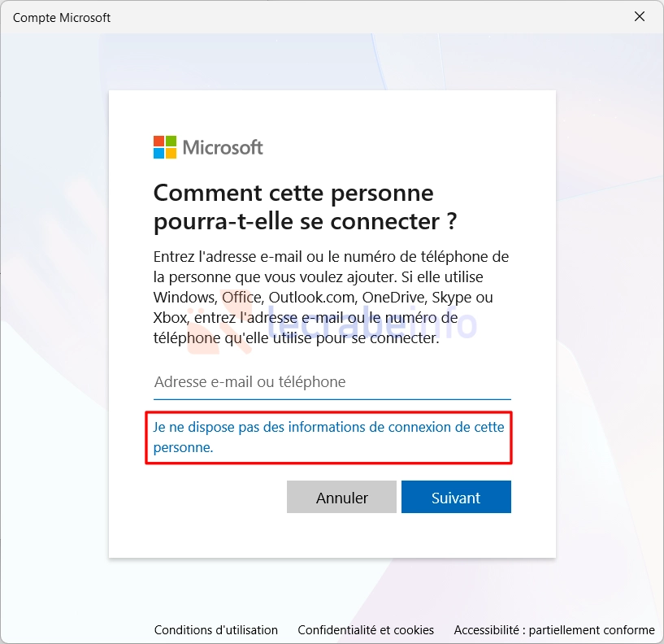Open the Accessibilité : partiellement conforme link

click(554, 630)
